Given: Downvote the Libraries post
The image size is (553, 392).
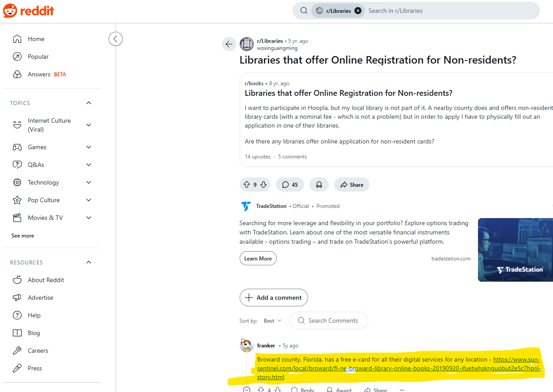Looking at the screenshot, I should tap(263, 185).
